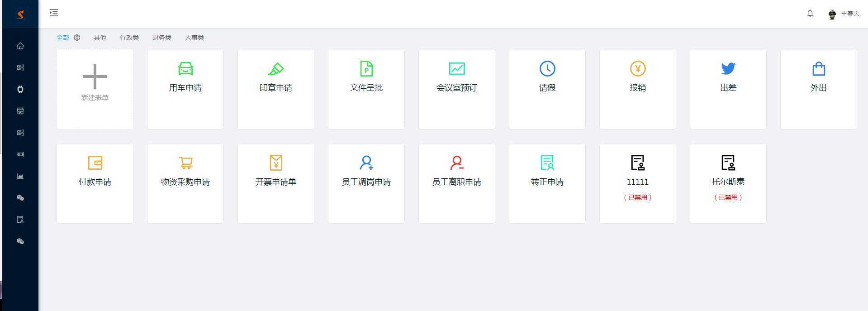Toggle the sidebar collapse menu icon
868x311 pixels.
(x=54, y=13)
